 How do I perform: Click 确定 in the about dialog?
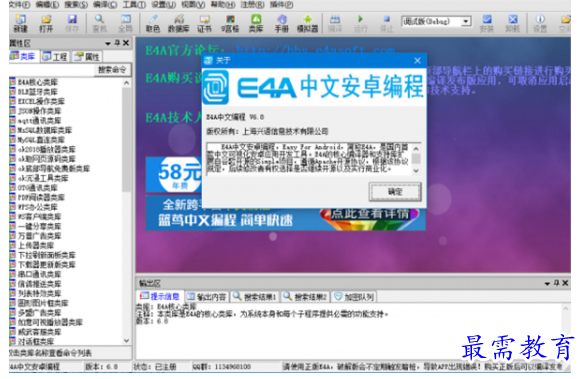(395, 192)
